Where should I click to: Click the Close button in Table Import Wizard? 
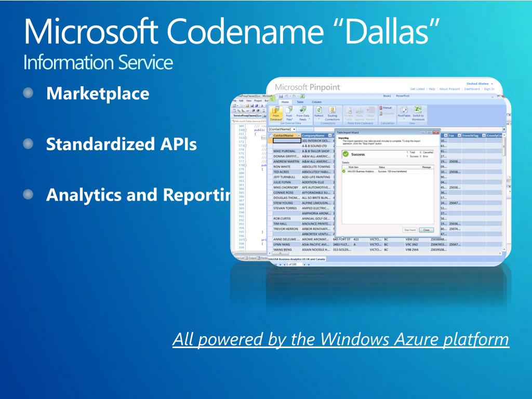coord(426,230)
